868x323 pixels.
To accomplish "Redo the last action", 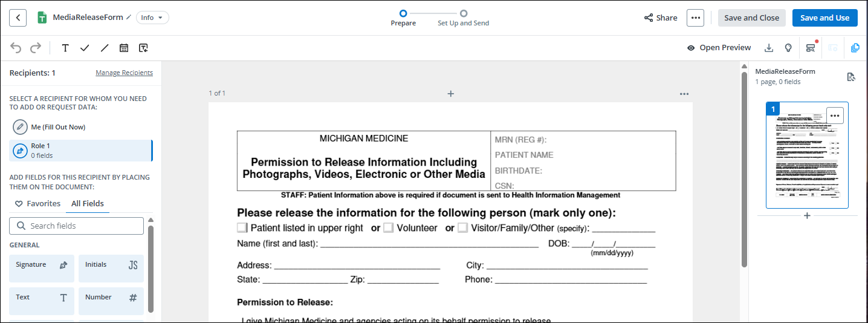I will (36, 48).
